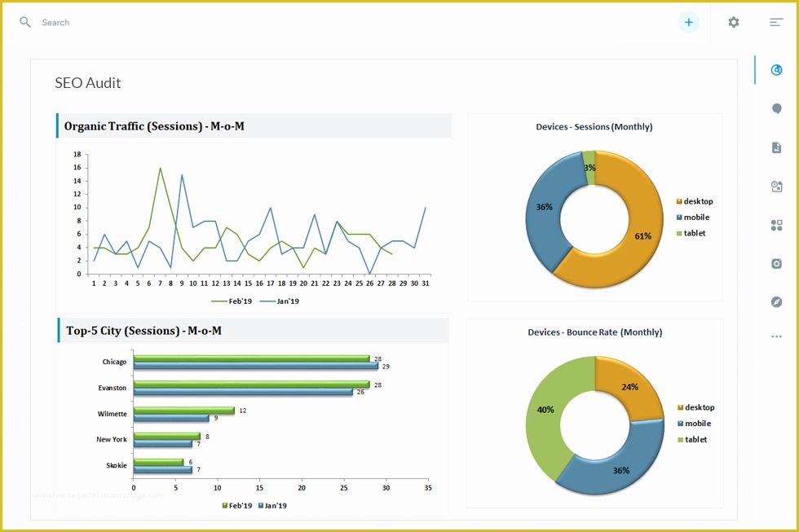Click the Devices - Sessions (Monthly) title
This screenshot has height=532, width=799.
tap(594, 127)
